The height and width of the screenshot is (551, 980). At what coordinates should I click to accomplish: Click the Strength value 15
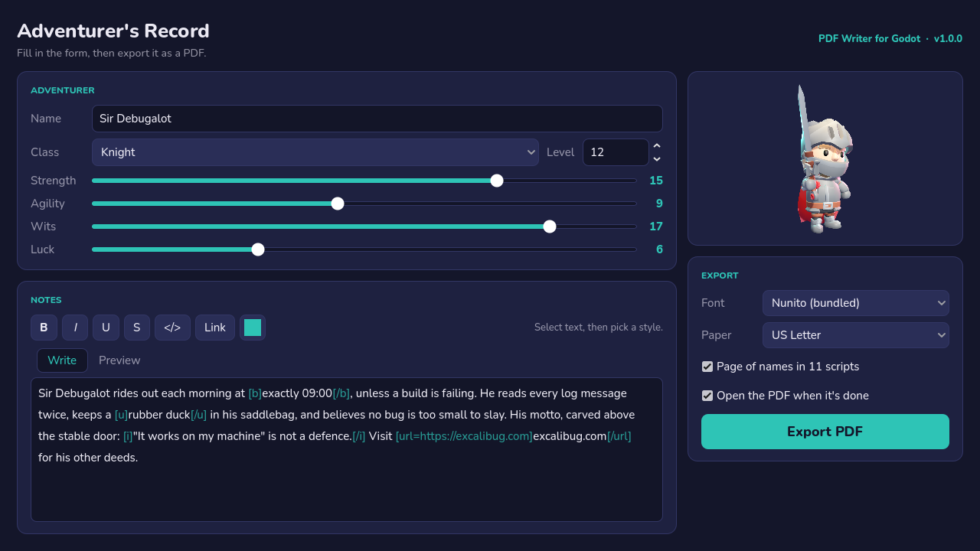[656, 181]
